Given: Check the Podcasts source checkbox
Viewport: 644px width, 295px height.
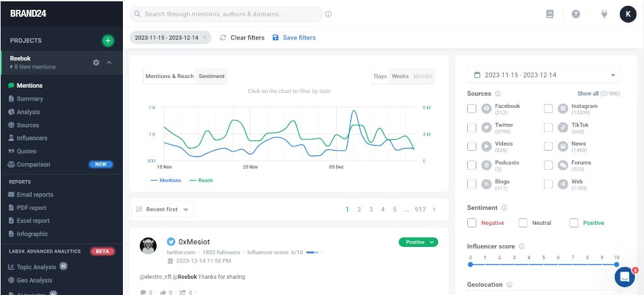Looking at the screenshot, I should [472, 165].
